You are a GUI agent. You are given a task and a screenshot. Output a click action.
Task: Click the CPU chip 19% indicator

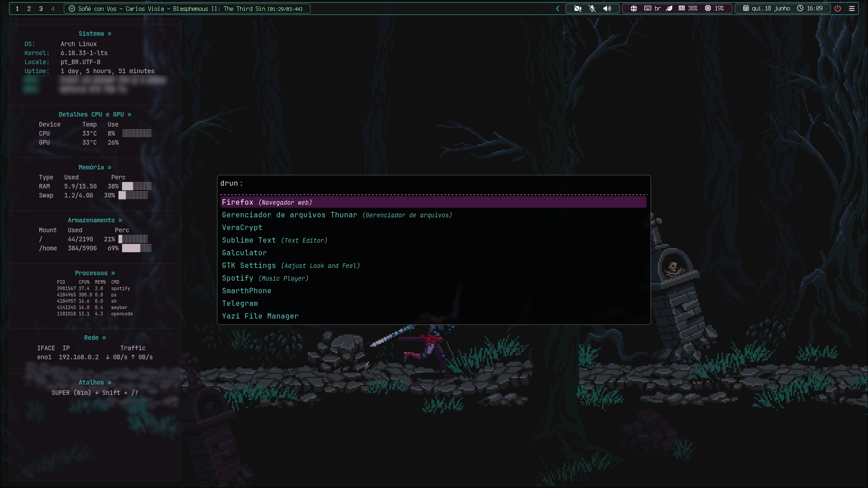(x=714, y=9)
